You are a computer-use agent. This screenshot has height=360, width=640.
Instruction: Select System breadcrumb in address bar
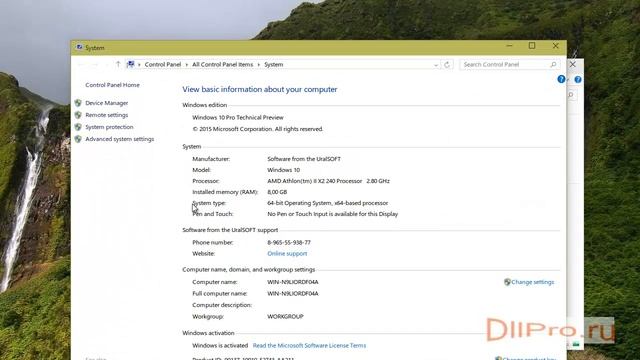coord(273,64)
